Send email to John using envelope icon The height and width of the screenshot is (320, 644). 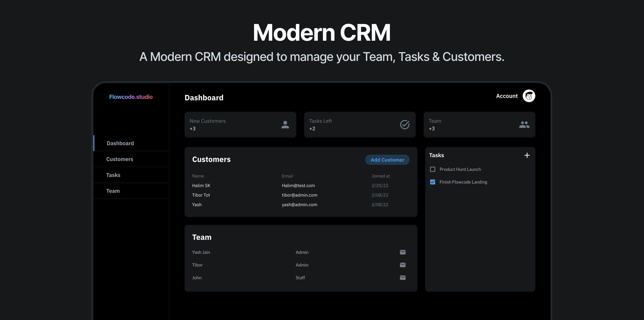pos(402,278)
